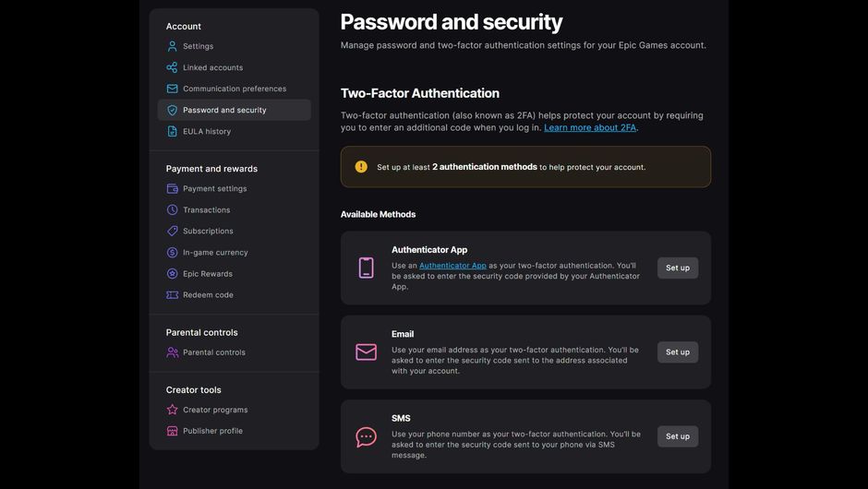The height and width of the screenshot is (489, 868).
Task: Click the In-game currency coin icon
Action: (172, 252)
